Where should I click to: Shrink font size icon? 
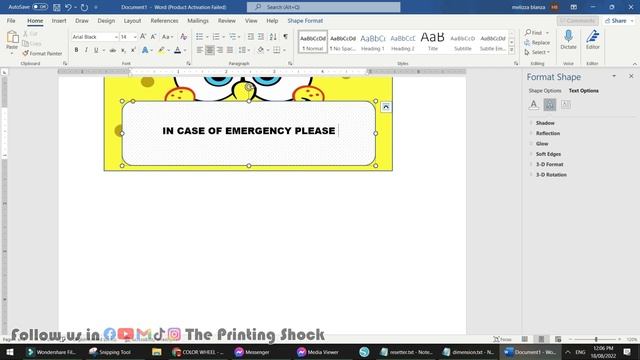153,37
